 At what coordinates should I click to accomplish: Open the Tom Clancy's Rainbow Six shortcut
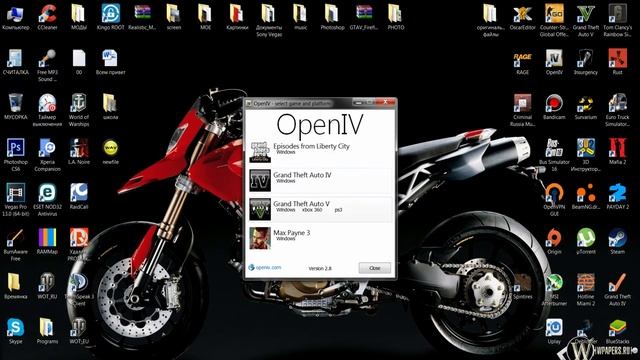(x=618, y=20)
